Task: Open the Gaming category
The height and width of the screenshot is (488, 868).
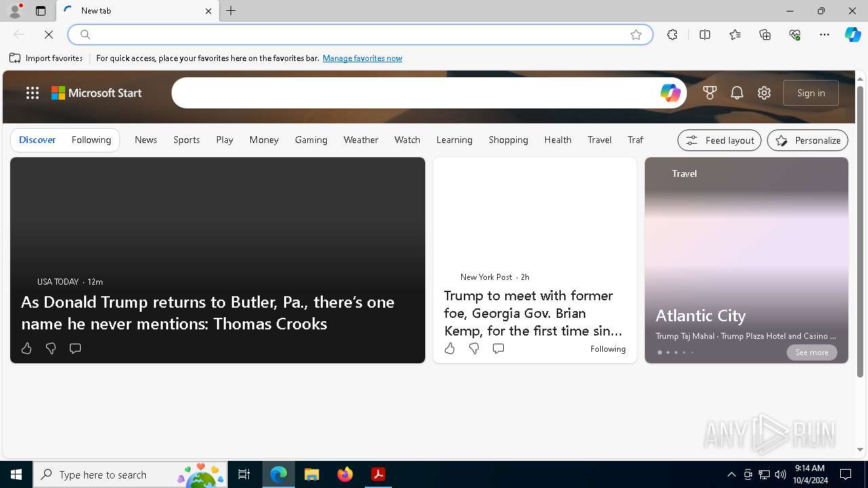Action: tap(311, 140)
